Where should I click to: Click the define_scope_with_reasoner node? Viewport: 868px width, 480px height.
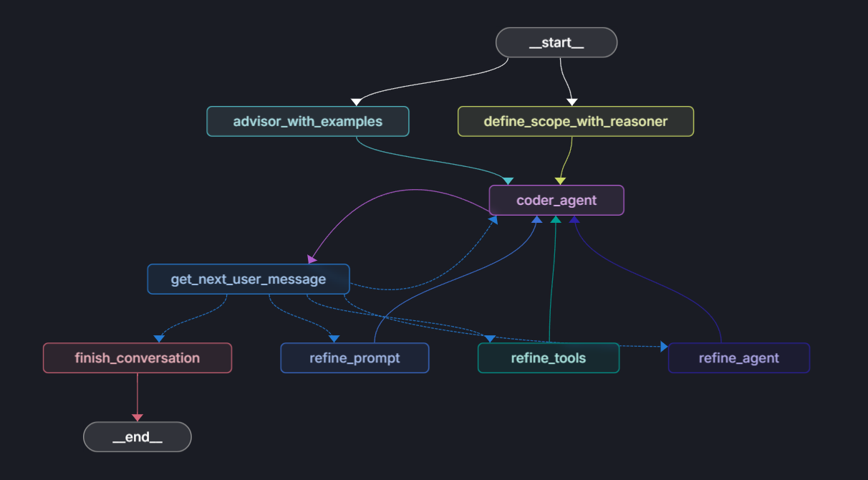(x=576, y=121)
